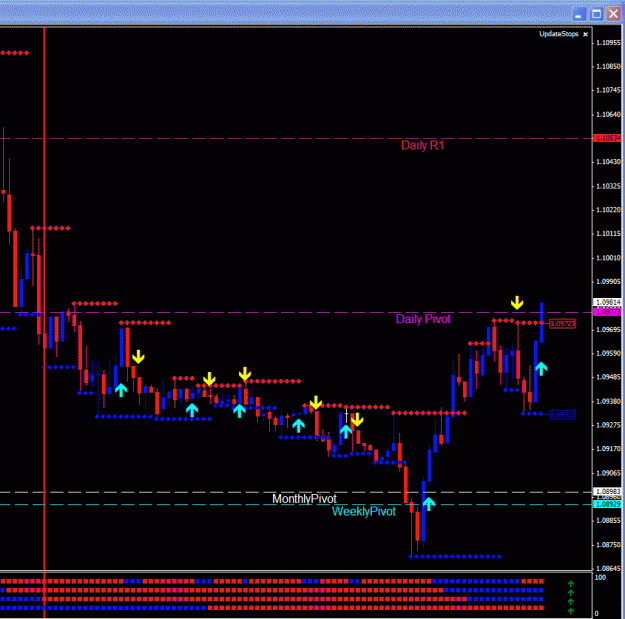Minimize the chart window
The height and width of the screenshot is (619, 625).
579,14
